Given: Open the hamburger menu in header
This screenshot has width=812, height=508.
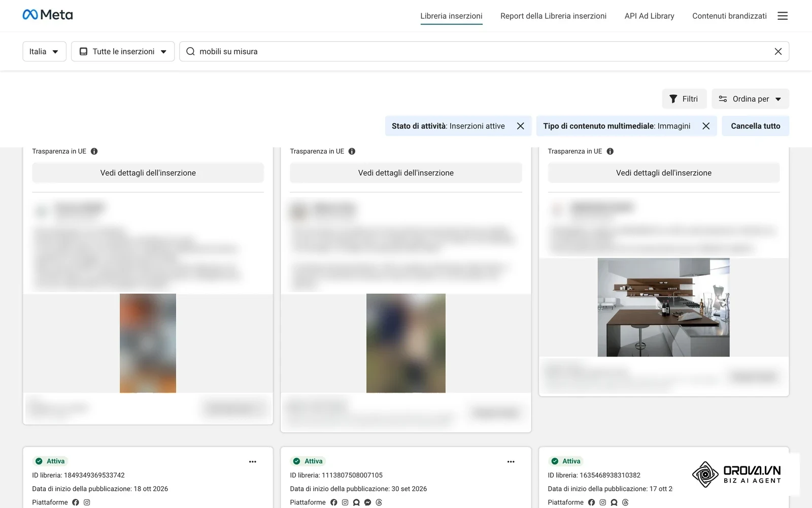Looking at the screenshot, I should tap(783, 16).
